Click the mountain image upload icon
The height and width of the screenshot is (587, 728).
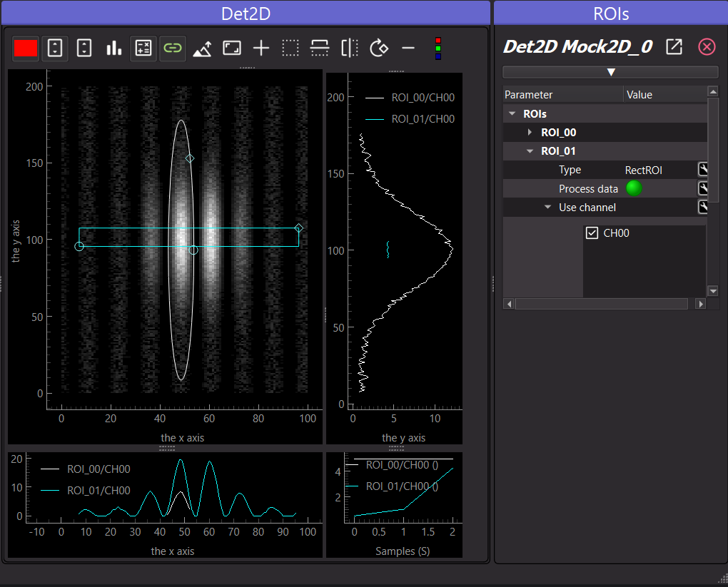pyautogui.click(x=203, y=49)
